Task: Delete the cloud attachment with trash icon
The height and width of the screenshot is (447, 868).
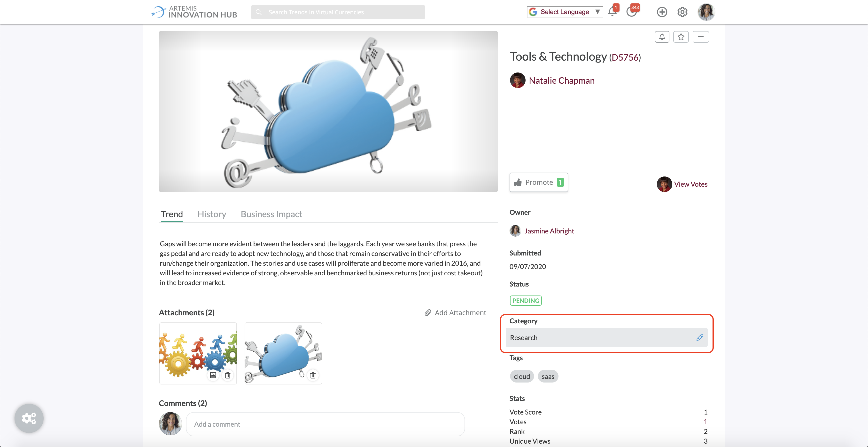Action: tap(313, 375)
